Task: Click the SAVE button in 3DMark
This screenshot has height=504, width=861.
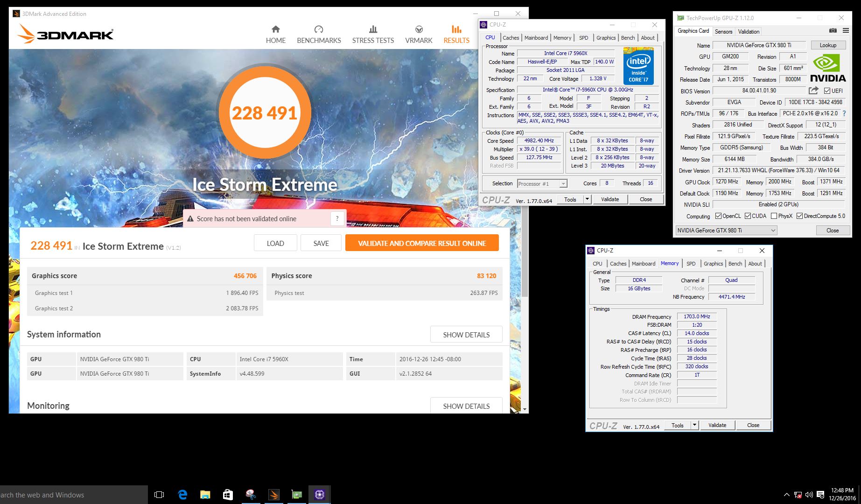Action: pyautogui.click(x=321, y=243)
